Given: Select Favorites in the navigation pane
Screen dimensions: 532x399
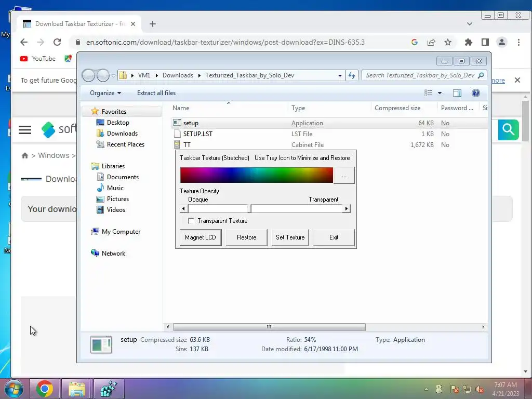Looking at the screenshot, I should tap(114, 112).
